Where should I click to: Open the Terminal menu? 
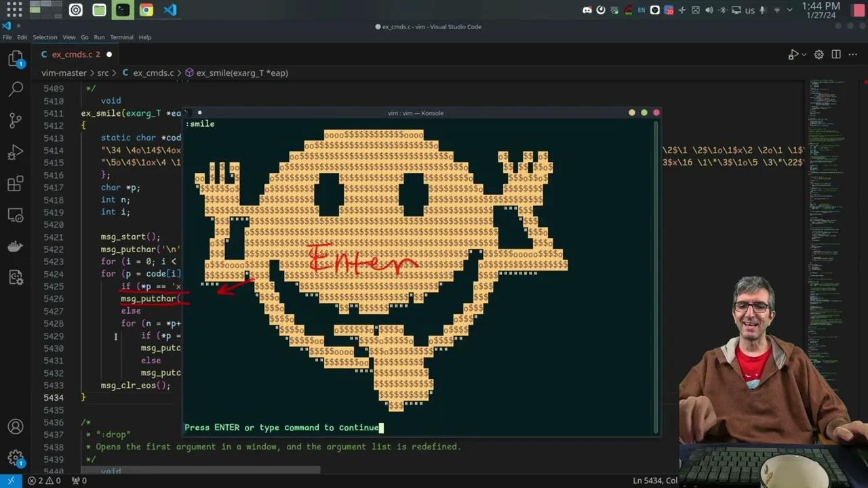pyautogui.click(x=121, y=37)
